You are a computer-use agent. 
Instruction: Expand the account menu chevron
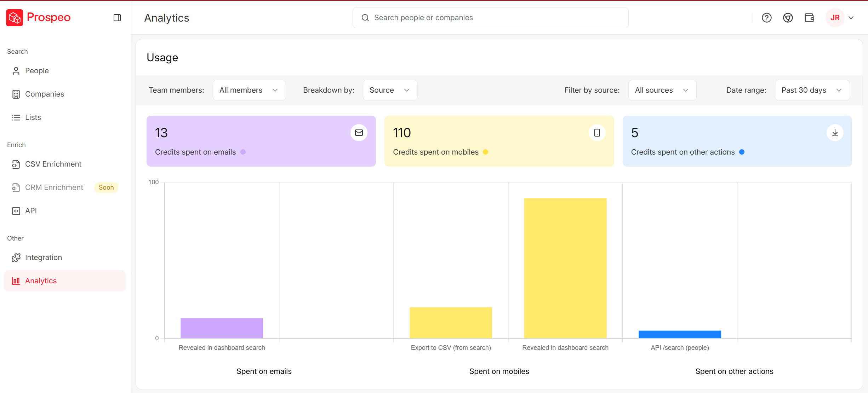(x=851, y=18)
